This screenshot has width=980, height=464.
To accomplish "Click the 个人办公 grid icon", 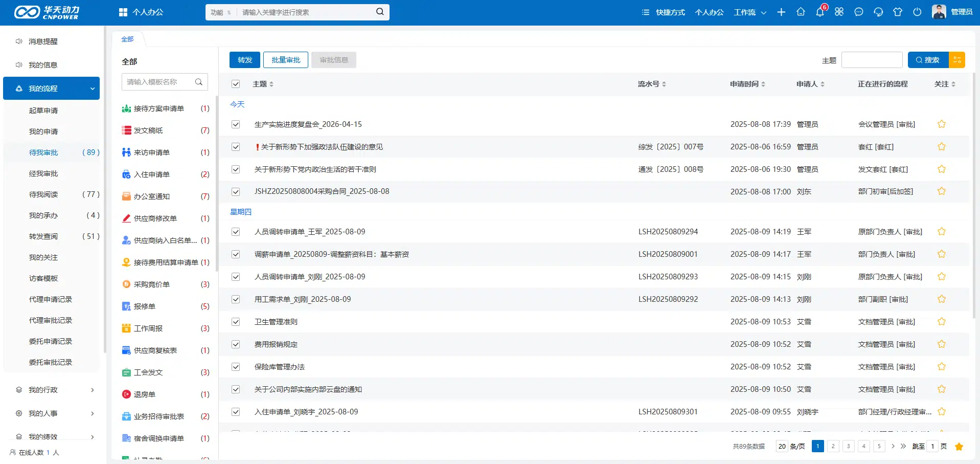I will coord(123,12).
